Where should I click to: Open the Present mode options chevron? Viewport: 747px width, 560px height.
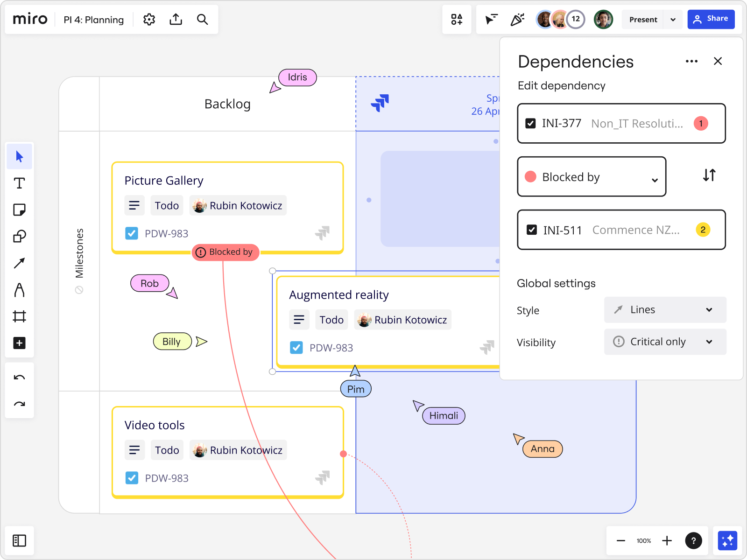click(673, 19)
